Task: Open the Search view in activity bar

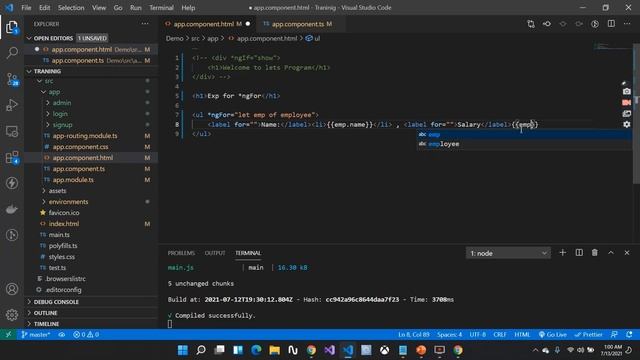Action: (12, 52)
